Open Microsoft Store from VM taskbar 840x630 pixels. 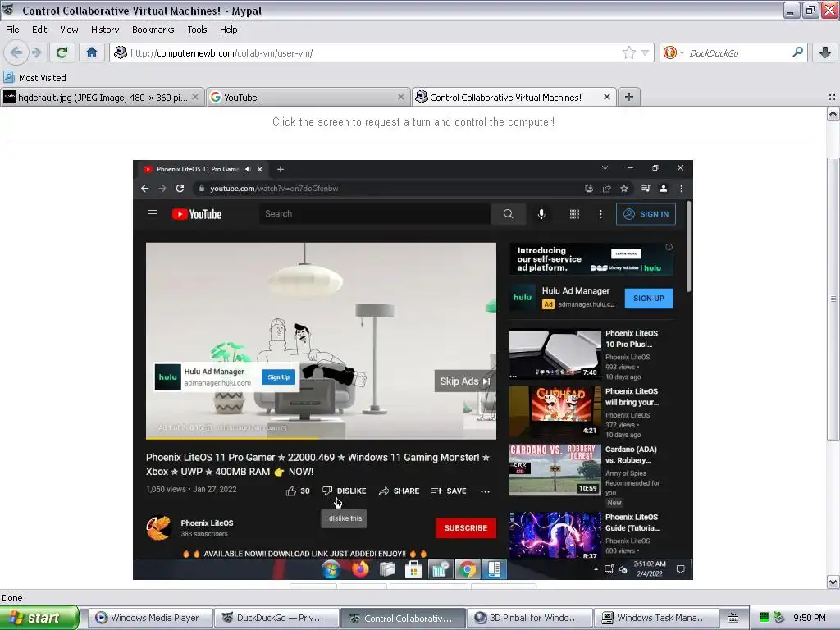(x=413, y=569)
